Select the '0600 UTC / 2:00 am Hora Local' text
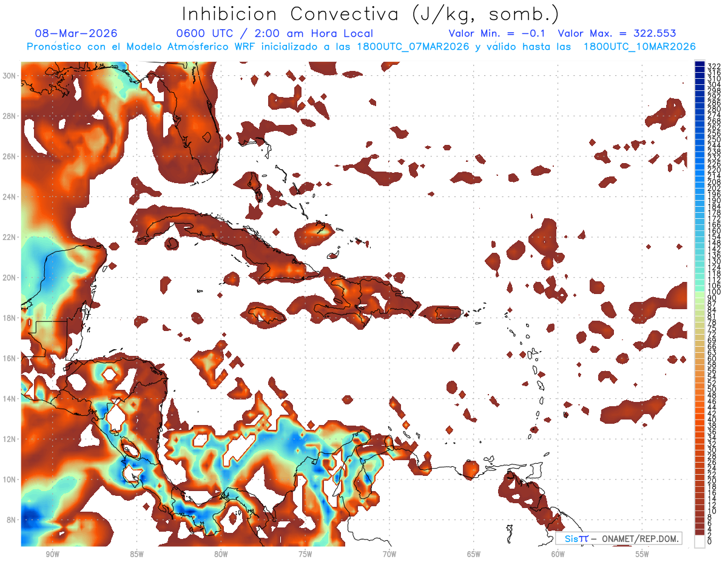 [274, 33]
